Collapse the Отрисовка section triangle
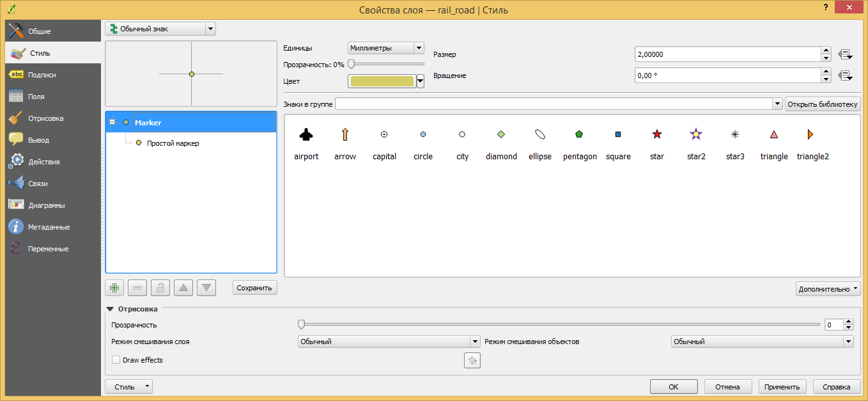The width and height of the screenshot is (868, 401). pyautogui.click(x=111, y=309)
